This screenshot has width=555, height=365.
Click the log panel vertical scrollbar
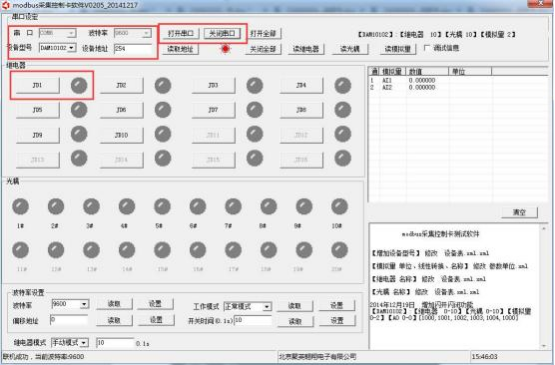point(544,287)
